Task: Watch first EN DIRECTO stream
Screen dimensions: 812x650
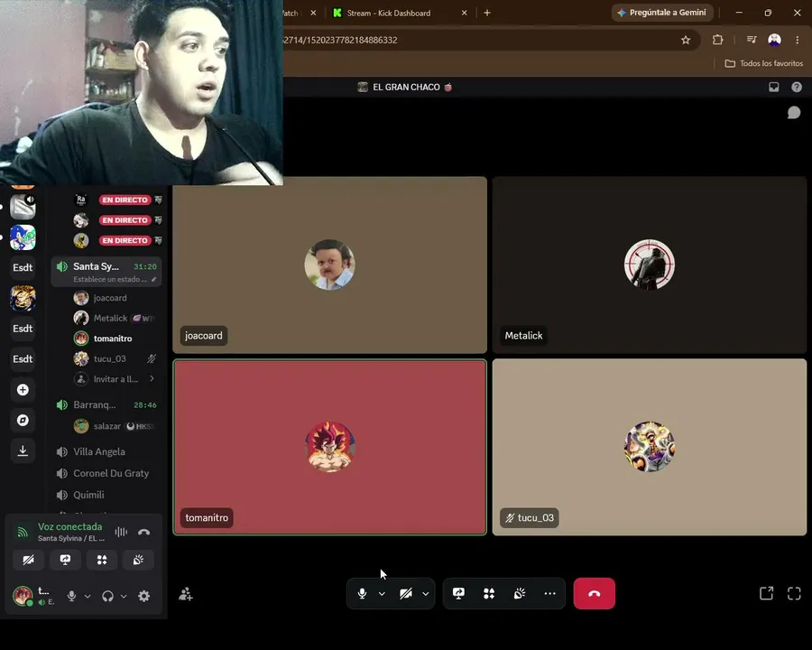Action: coord(125,200)
